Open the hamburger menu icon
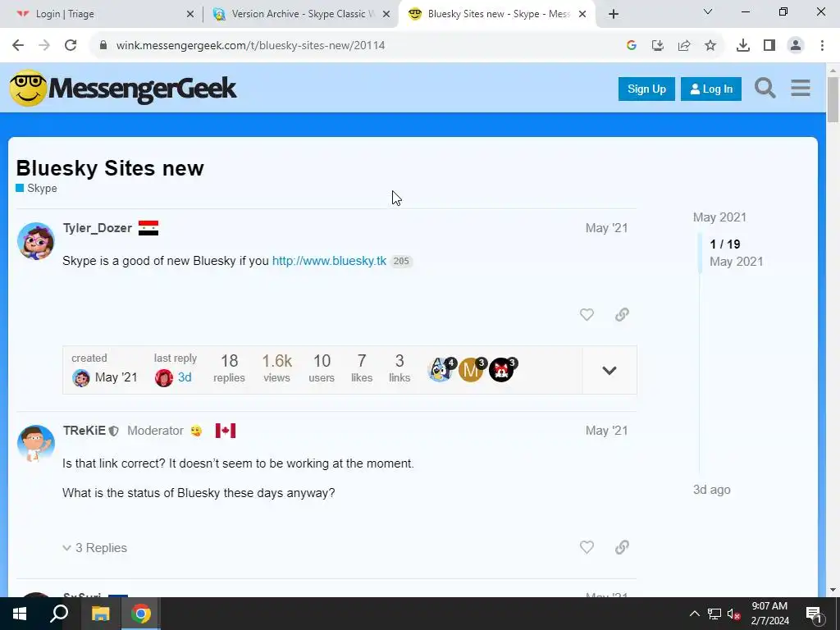Viewport: 840px width, 630px height. pos(801,88)
